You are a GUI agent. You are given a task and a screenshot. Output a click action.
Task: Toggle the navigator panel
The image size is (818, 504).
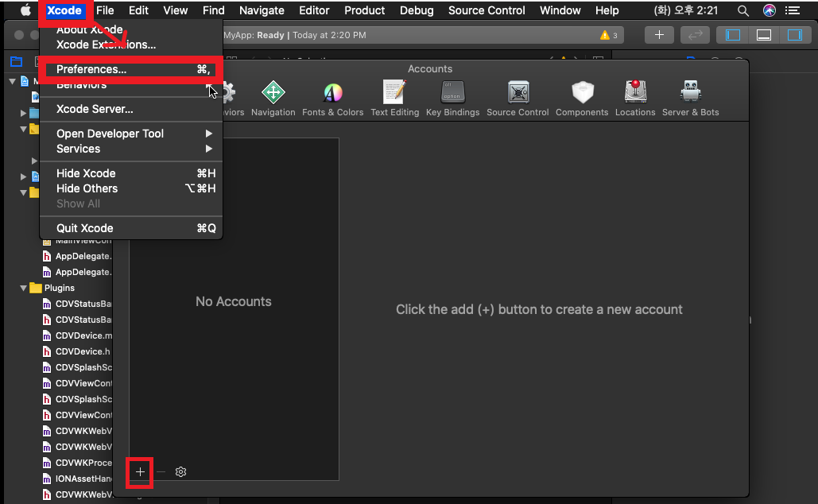[732, 35]
